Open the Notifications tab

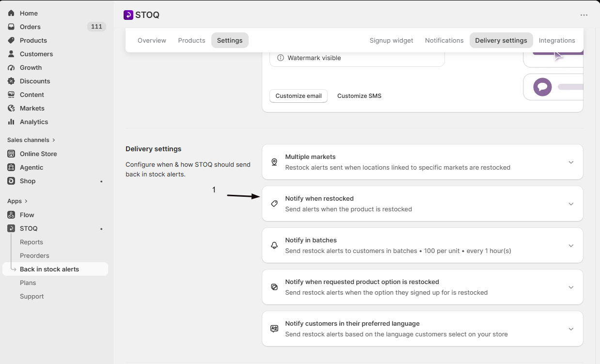(x=444, y=40)
